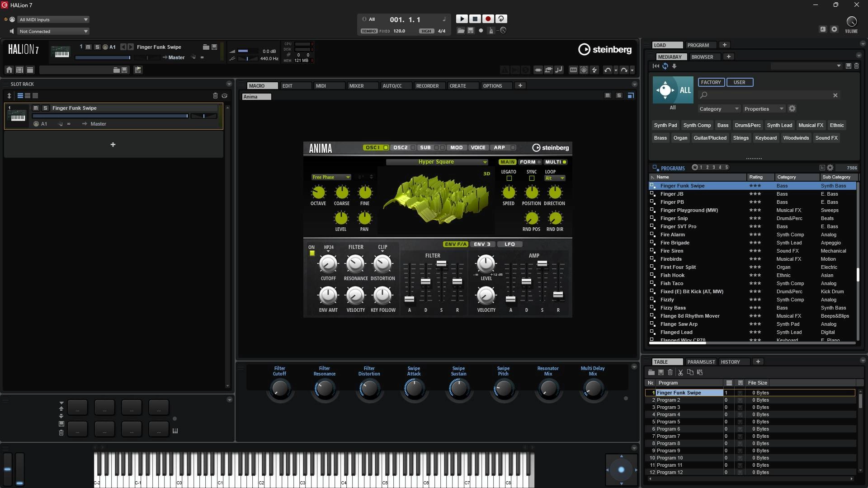This screenshot has height=488, width=868.
Task: Solo slot 1 in the Slot Rack
Action: click(x=45, y=108)
